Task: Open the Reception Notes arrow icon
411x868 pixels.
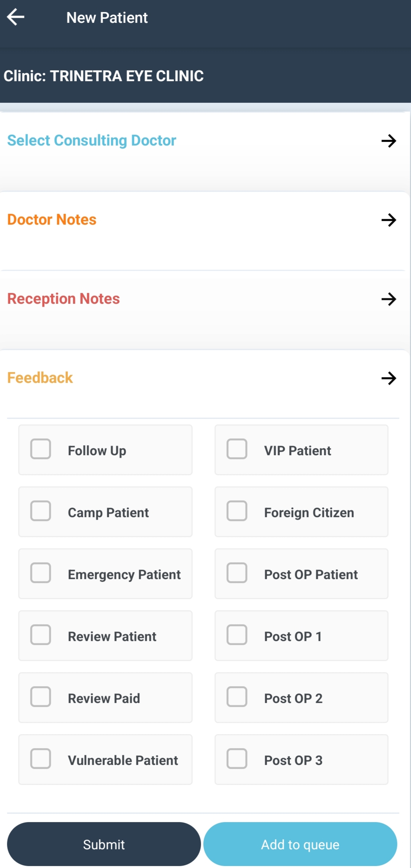Action: 388,299
